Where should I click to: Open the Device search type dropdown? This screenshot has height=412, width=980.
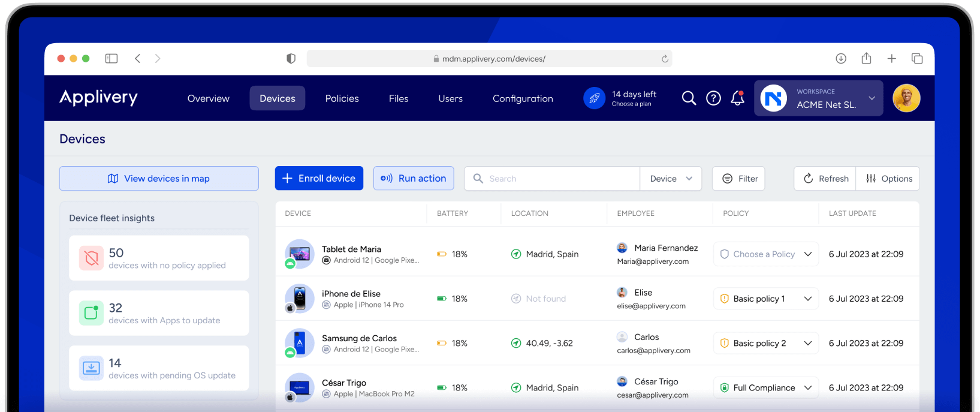click(x=671, y=179)
